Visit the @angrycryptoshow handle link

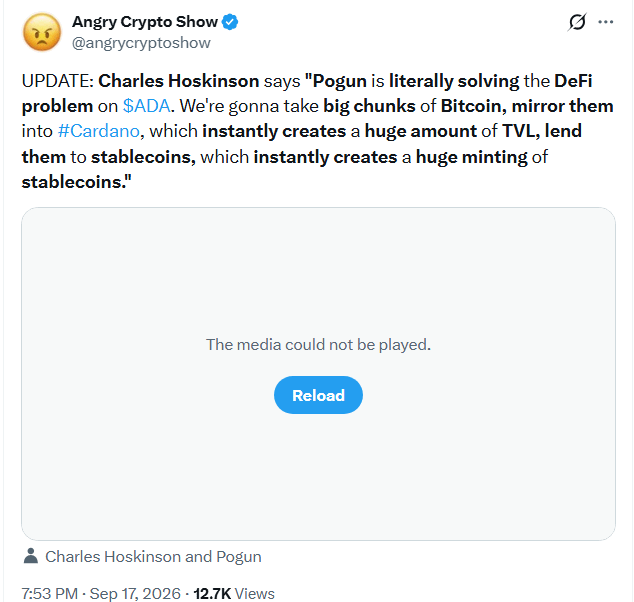point(141,43)
